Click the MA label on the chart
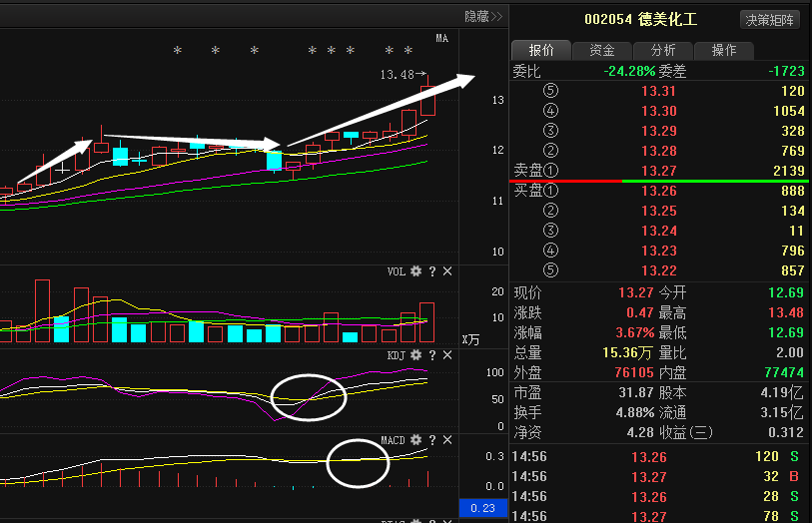Image resolution: width=812 pixels, height=523 pixels. point(441,38)
